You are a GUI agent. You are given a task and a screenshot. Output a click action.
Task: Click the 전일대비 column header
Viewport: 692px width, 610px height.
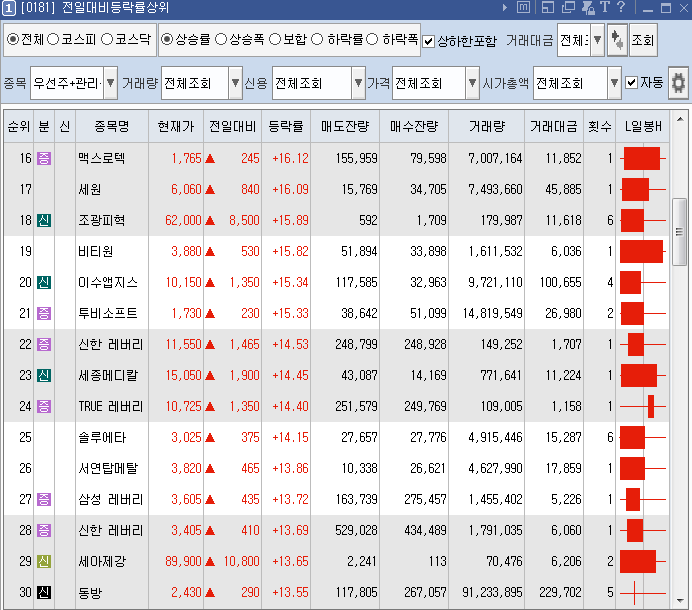click(x=233, y=127)
